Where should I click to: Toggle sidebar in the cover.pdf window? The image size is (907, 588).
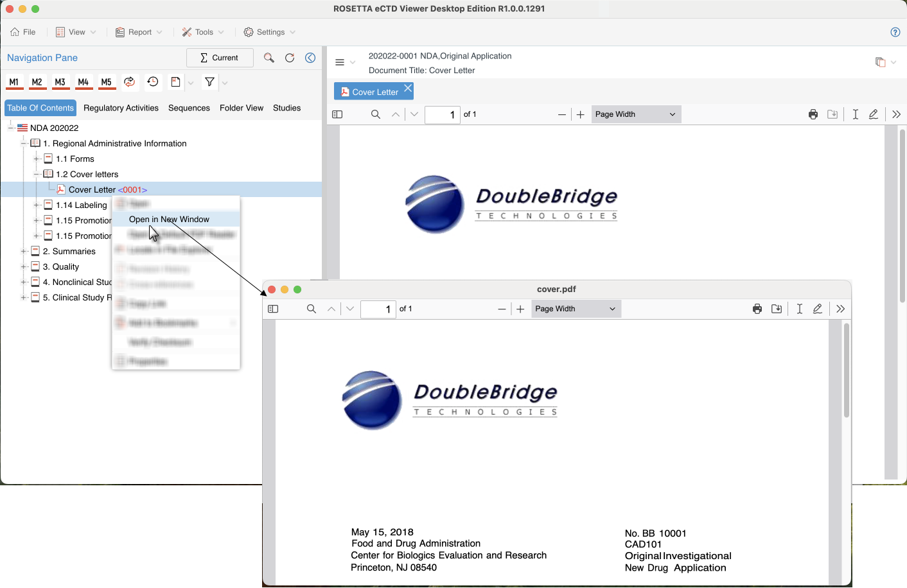click(273, 309)
